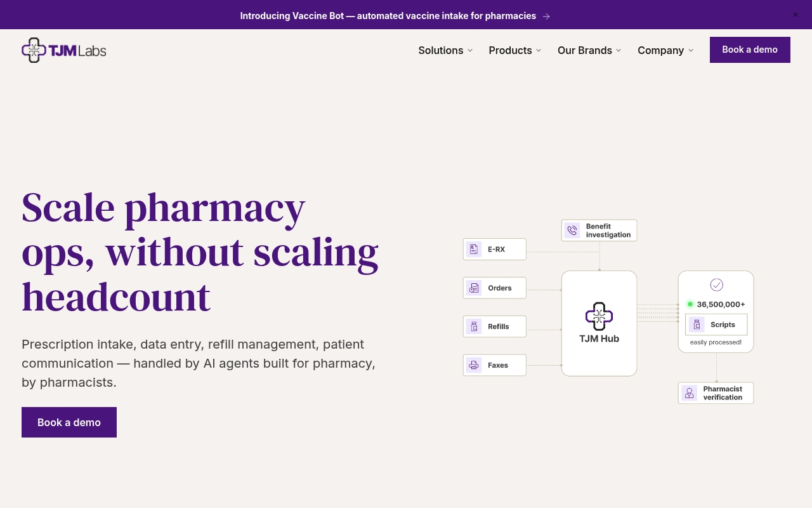Click the 'Scale pharmacy ops' headline

[200, 252]
